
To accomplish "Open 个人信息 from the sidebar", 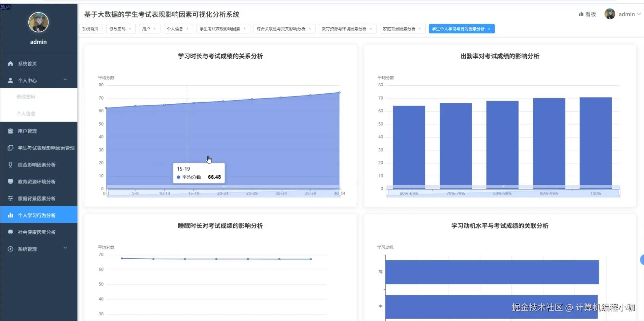I will click(26, 113).
